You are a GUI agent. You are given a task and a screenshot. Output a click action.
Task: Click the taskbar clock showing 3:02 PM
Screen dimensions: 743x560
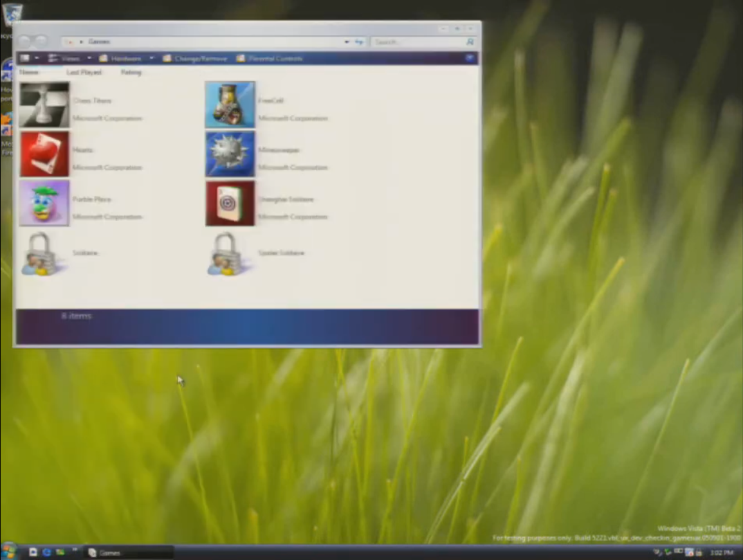[x=722, y=552]
